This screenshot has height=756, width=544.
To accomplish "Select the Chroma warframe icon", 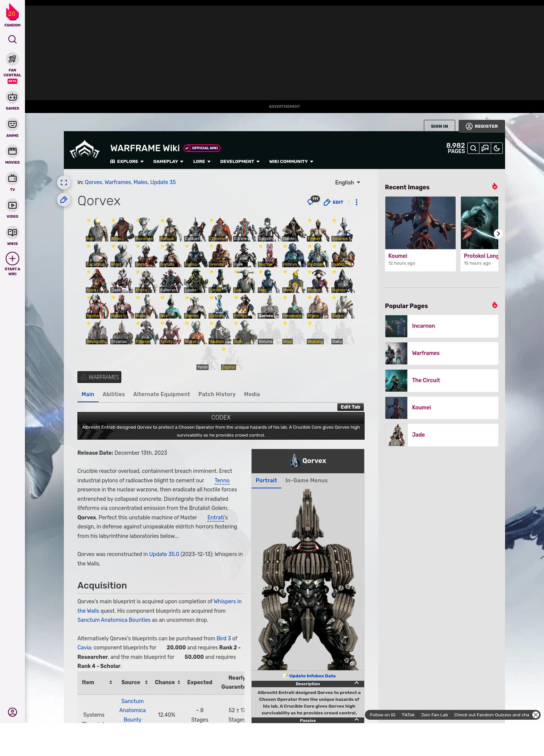I will (220, 230).
